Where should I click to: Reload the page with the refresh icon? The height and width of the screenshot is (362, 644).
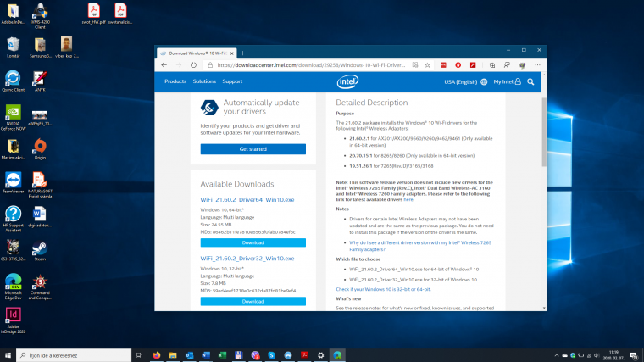pyautogui.click(x=193, y=65)
